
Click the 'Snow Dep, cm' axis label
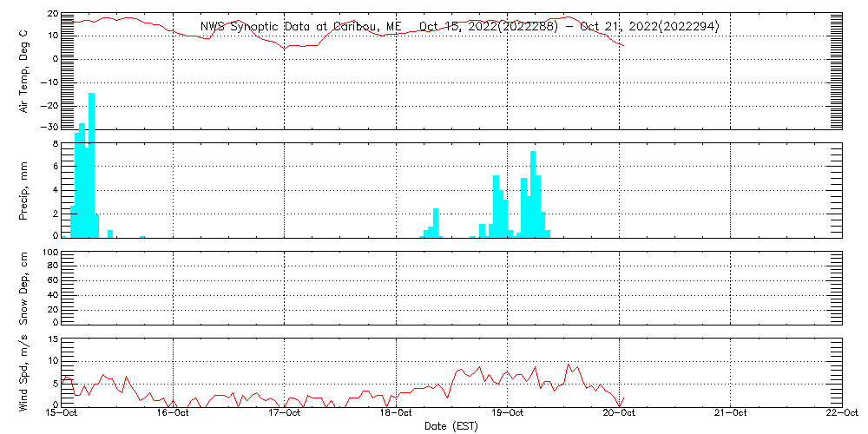coord(23,288)
